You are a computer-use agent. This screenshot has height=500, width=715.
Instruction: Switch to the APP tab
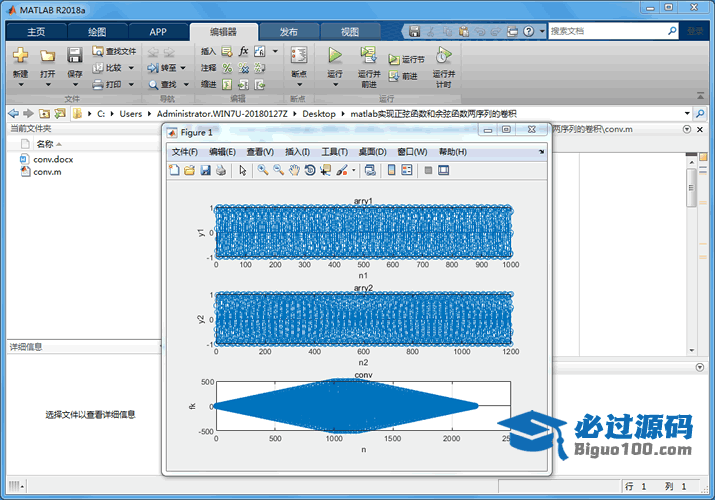[158, 32]
